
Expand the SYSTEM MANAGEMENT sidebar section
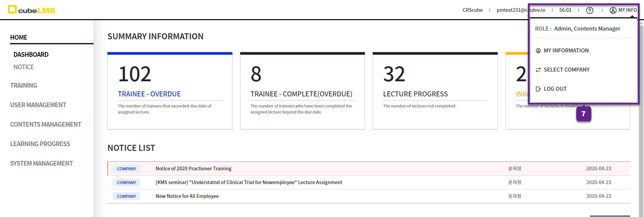point(41,163)
